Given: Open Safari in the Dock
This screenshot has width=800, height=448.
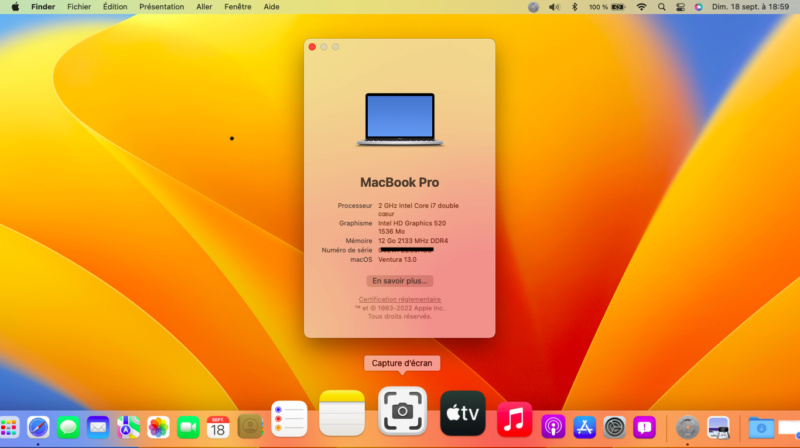Looking at the screenshot, I should click(x=38, y=427).
